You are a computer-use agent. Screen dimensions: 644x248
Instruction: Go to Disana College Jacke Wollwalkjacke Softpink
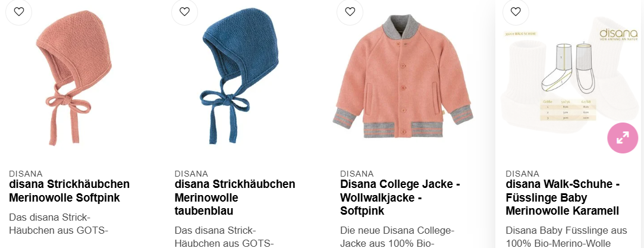(x=400, y=197)
